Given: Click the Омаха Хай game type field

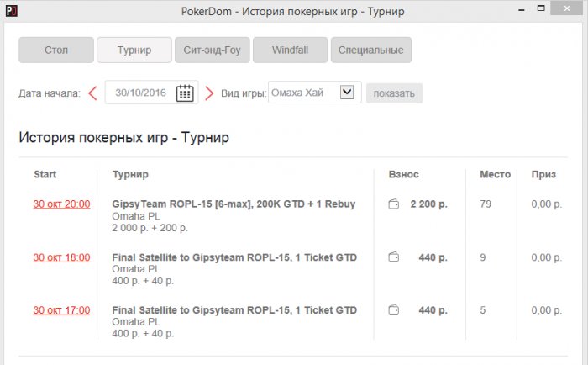Looking at the screenshot, I should (315, 92).
